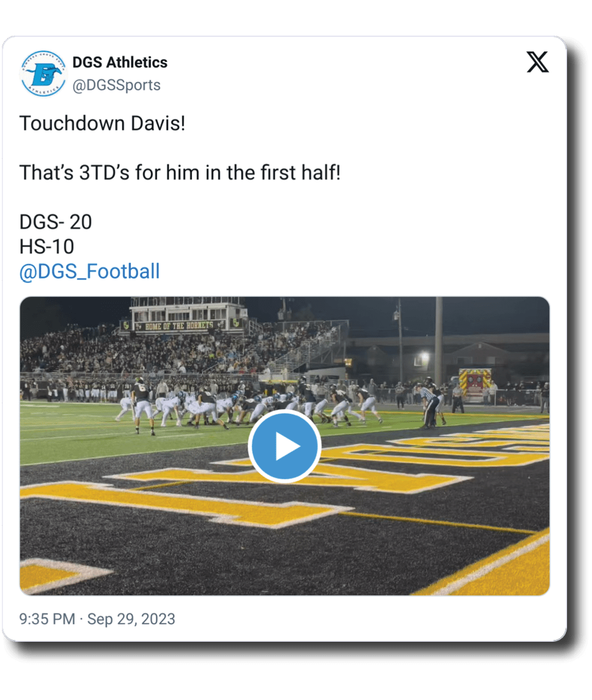The width and height of the screenshot is (592, 700).
Task: Click the "3TD's for him" sentence
Action: [x=180, y=173]
